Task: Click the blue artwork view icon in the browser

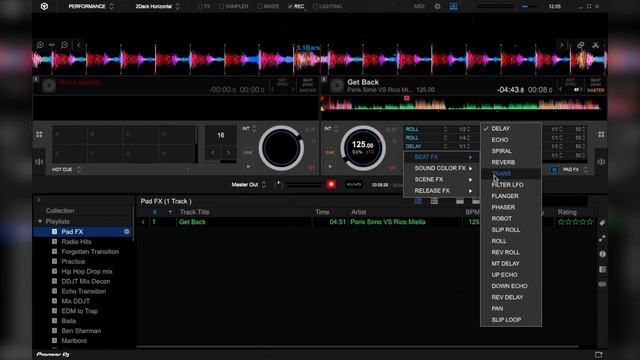Action: (418, 201)
